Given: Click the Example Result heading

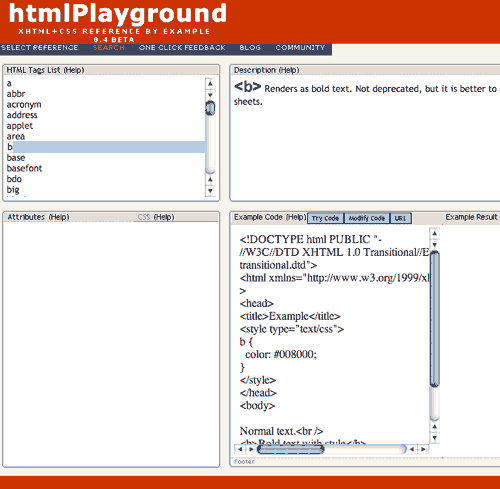Looking at the screenshot, I should (471, 217).
